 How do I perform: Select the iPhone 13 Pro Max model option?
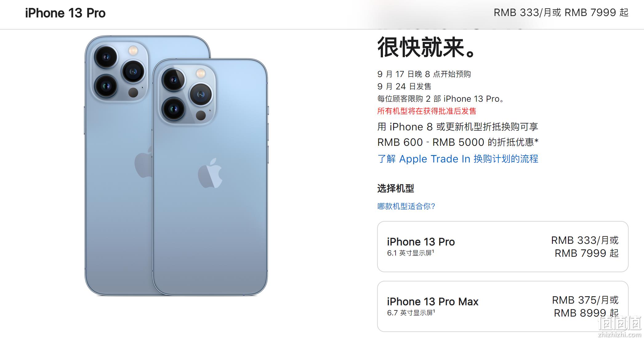pyautogui.click(x=503, y=306)
